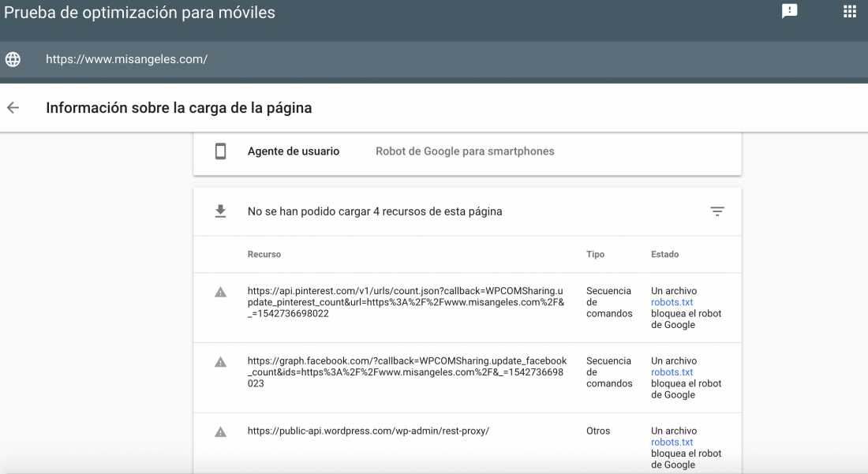Viewport: 868px width, 474px height.
Task: Click 'Información sobre la carga de la página' heading
Action: [x=179, y=108]
